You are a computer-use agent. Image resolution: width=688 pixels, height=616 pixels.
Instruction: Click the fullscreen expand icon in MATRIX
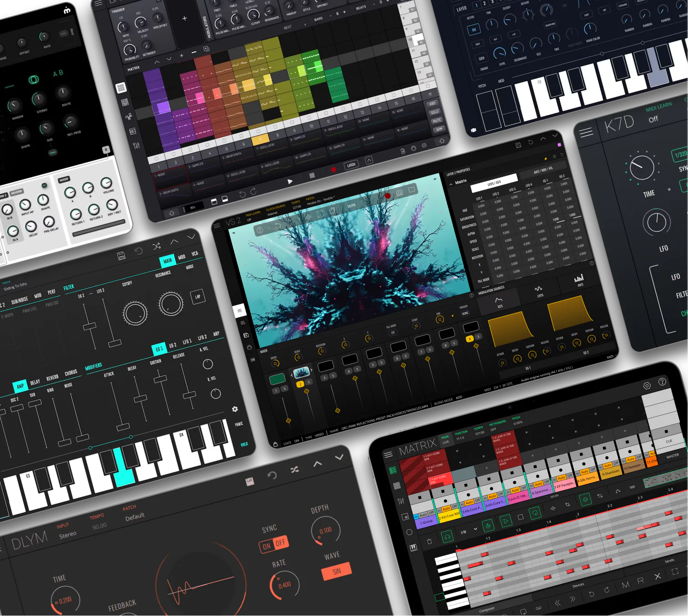[x=675, y=571]
